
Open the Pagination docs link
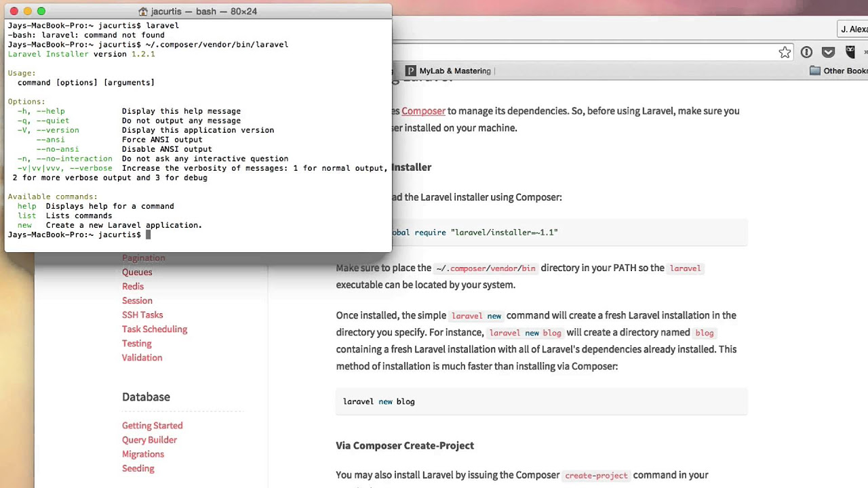pyautogui.click(x=144, y=258)
